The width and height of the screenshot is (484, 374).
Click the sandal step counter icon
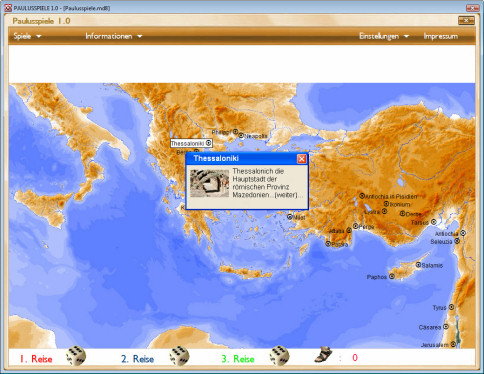(323, 355)
